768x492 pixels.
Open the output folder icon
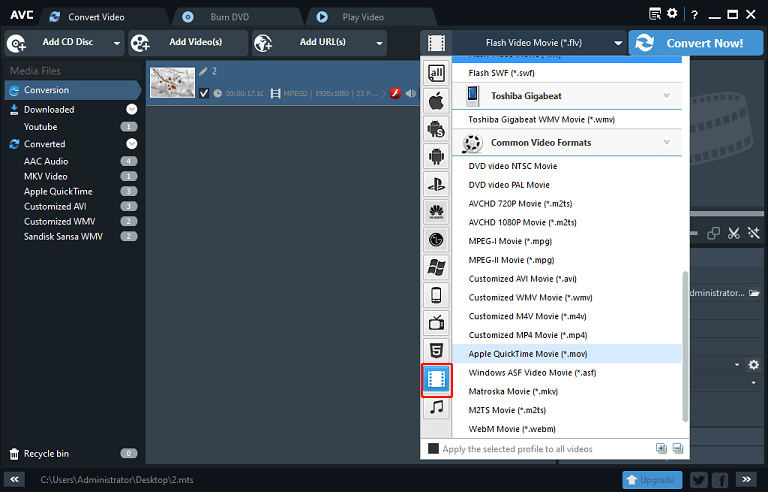pyautogui.click(x=754, y=293)
